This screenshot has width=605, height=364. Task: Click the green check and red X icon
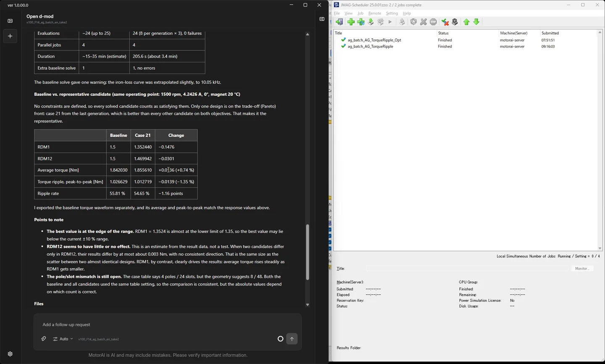click(445, 22)
